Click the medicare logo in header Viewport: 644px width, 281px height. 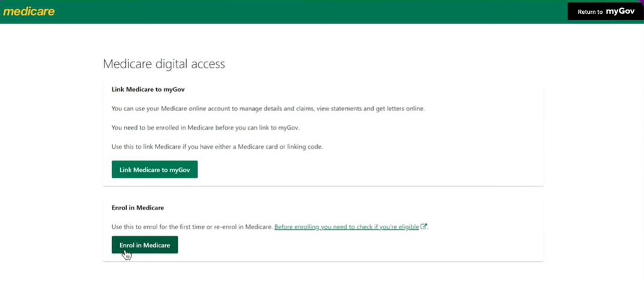click(29, 11)
